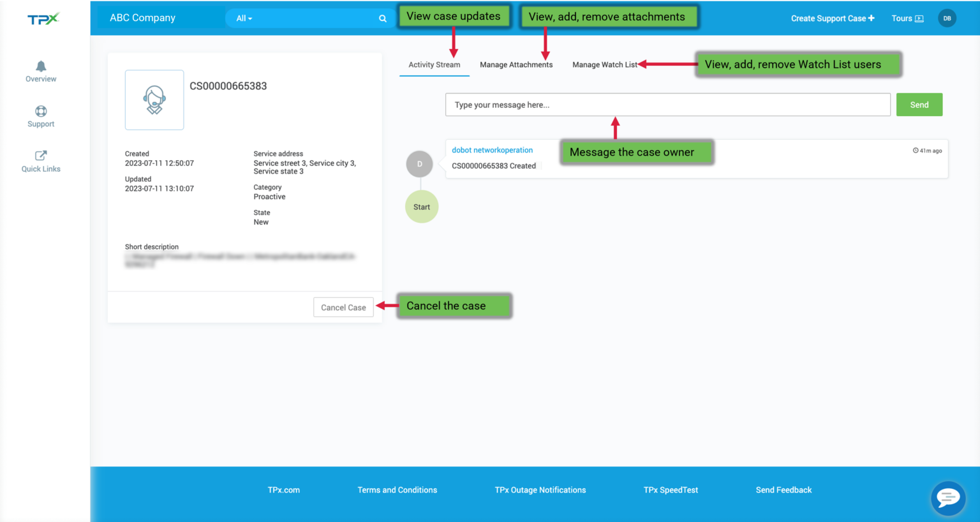Image resolution: width=980 pixels, height=522 pixels.
Task: Open Support lifebuoy icon in sidebar
Action: click(x=41, y=112)
